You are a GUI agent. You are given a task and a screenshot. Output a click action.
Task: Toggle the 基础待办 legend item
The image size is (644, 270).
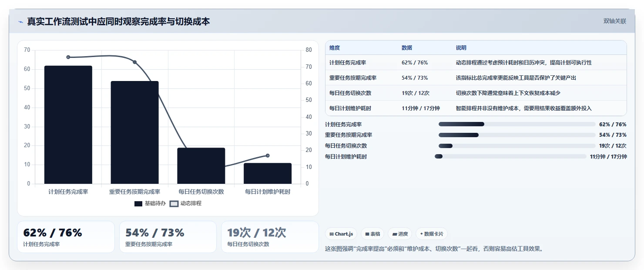[150, 203]
